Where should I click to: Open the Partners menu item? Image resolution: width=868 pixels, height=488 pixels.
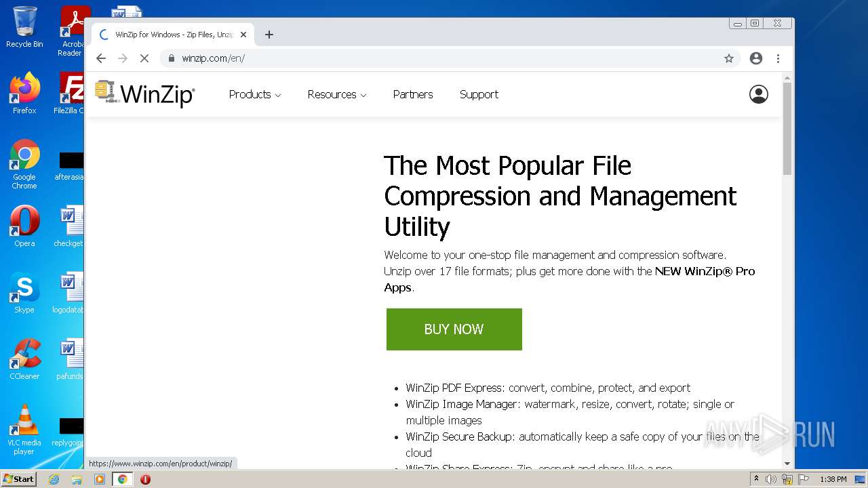(x=413, y=94)
